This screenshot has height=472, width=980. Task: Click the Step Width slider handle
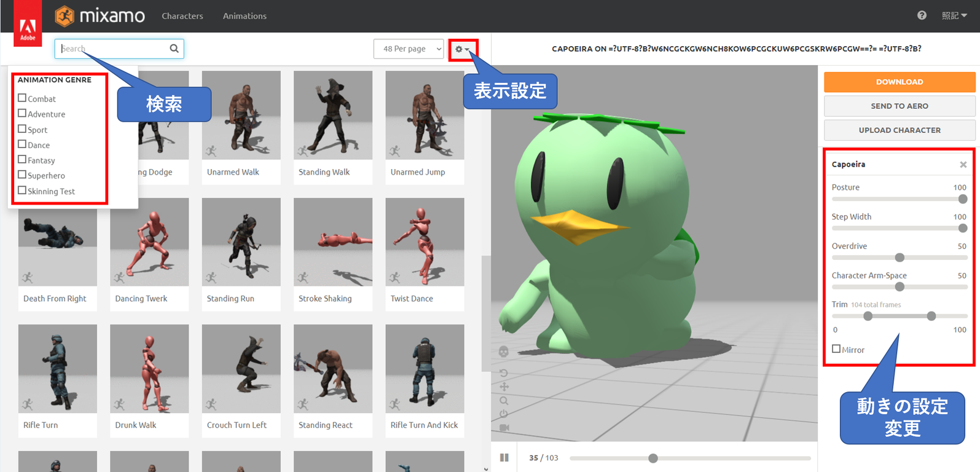963,228
